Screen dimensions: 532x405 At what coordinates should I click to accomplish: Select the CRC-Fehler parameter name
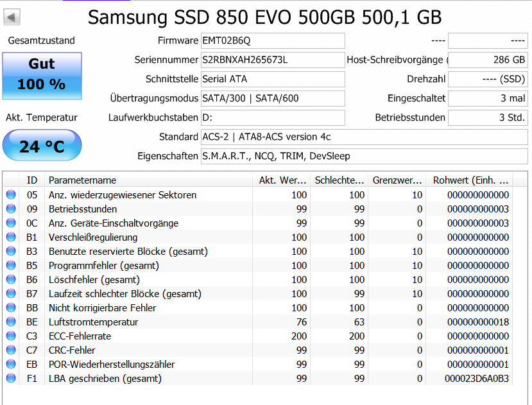pyautogui.click(x=72, y=350)
